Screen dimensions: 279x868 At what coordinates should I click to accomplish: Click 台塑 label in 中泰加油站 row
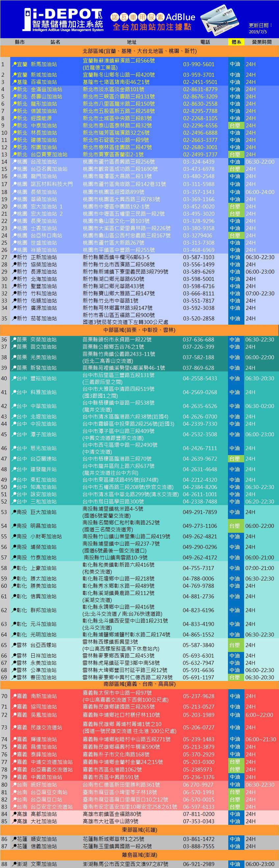(235, 126)
